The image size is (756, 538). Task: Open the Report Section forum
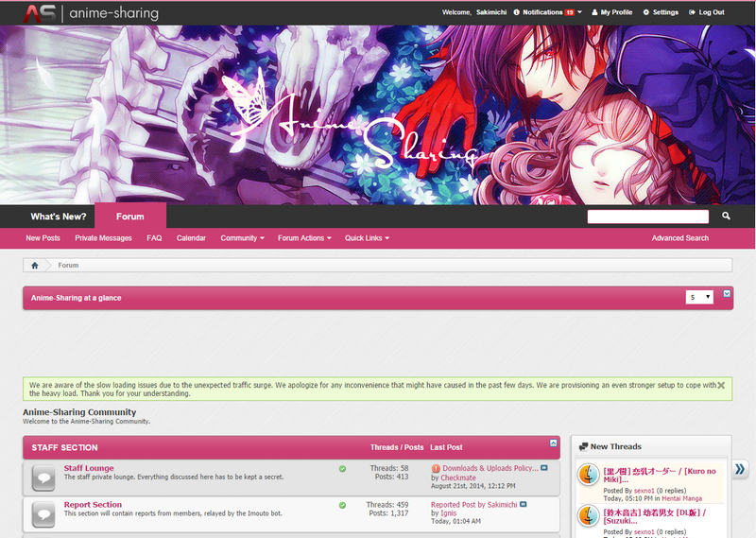(93, 504)
